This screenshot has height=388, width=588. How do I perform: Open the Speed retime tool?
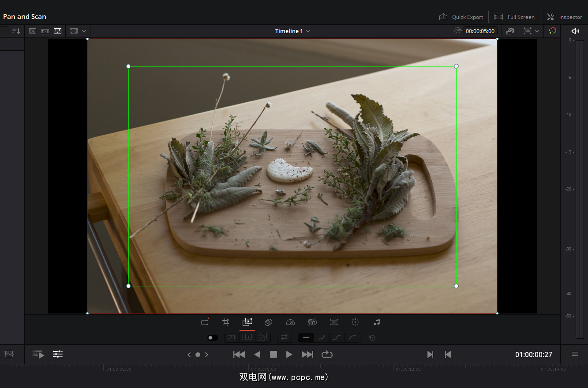tap(290, 322)
